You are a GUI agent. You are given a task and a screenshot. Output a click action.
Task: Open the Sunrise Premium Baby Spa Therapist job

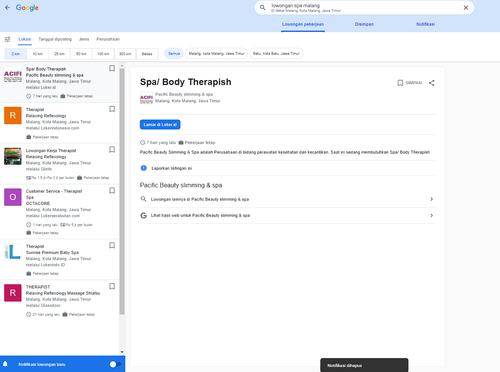(x=59, y=259)
